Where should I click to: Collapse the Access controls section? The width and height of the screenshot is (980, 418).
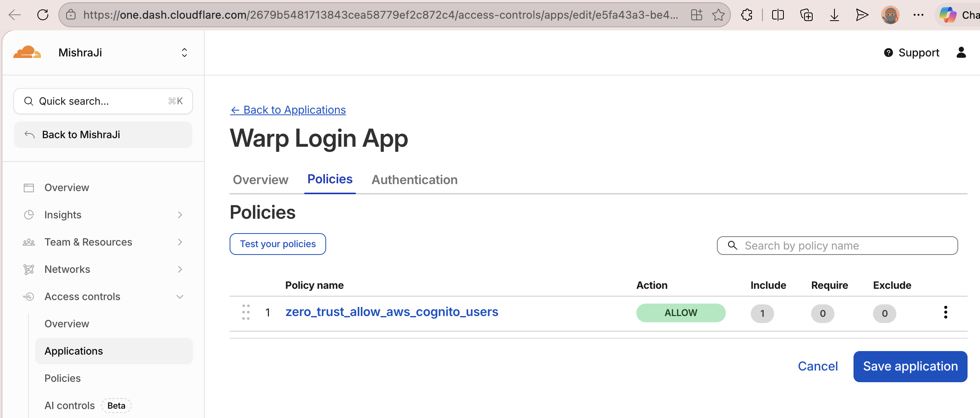(x=180, y=296)
